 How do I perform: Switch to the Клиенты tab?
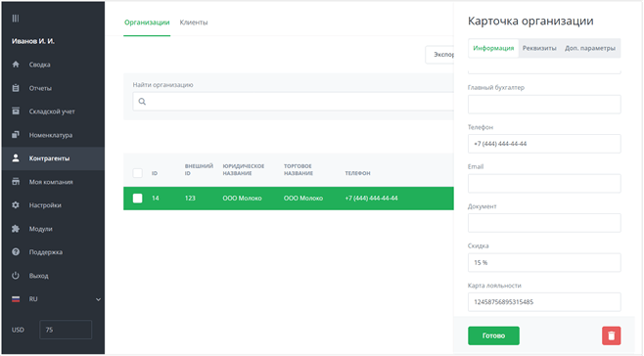tap(194, 22)
